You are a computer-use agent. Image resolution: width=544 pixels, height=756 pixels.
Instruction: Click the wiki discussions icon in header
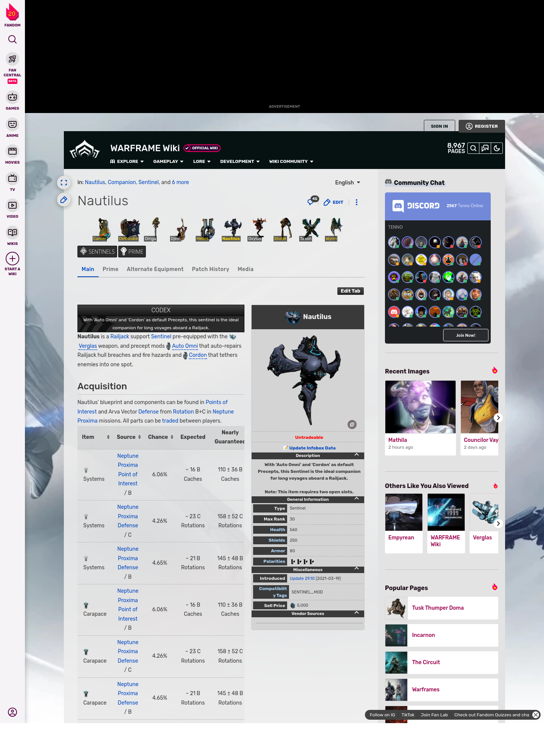tap(485, 149)
